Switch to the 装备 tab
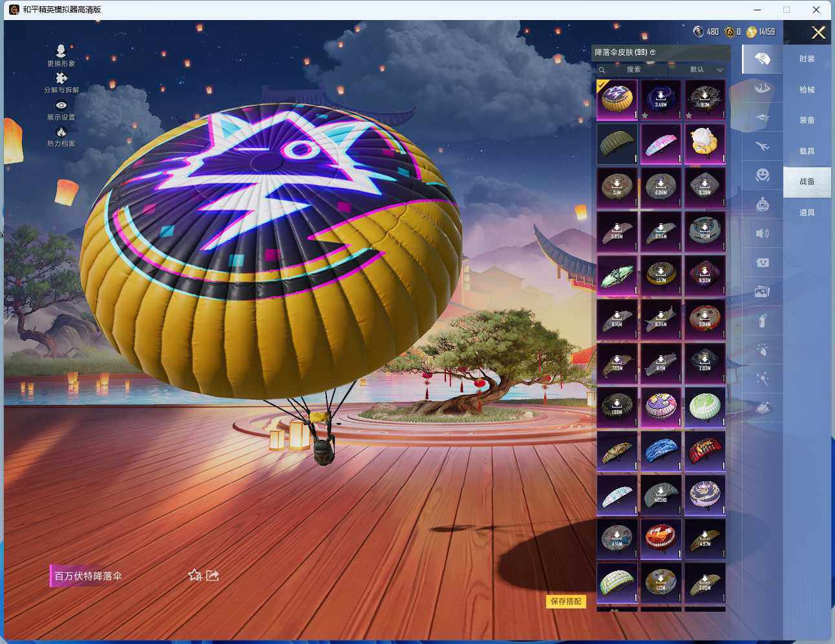This screenshot has width=835, height=644. click(x=807, y=120)
